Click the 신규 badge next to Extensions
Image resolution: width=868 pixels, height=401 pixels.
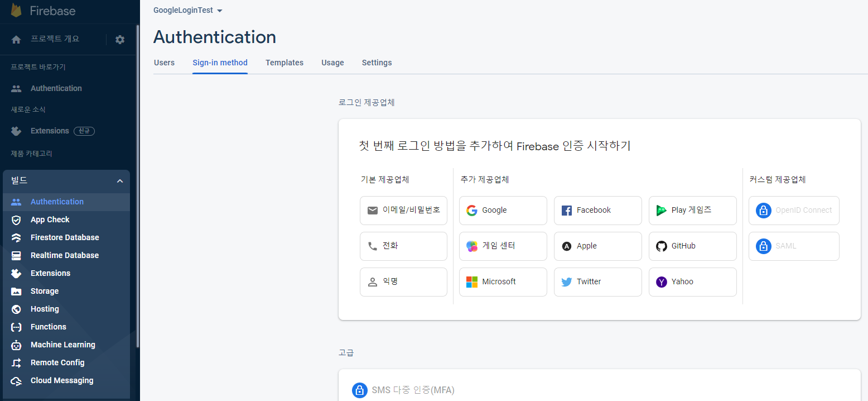point(85,131)
